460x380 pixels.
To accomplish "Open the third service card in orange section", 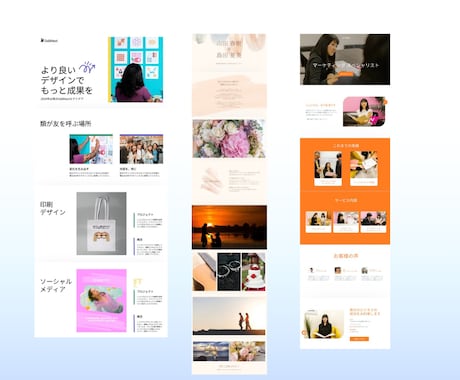I will 373,222.
